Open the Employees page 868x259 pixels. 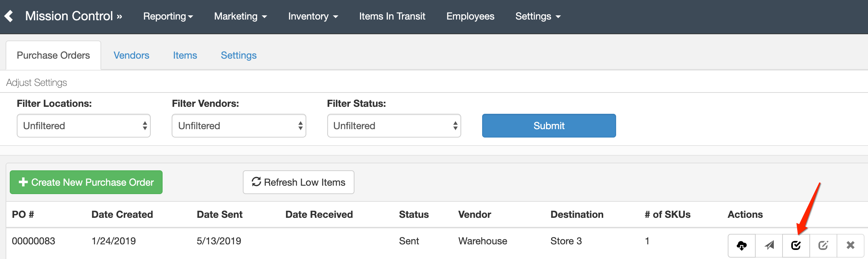470,16
